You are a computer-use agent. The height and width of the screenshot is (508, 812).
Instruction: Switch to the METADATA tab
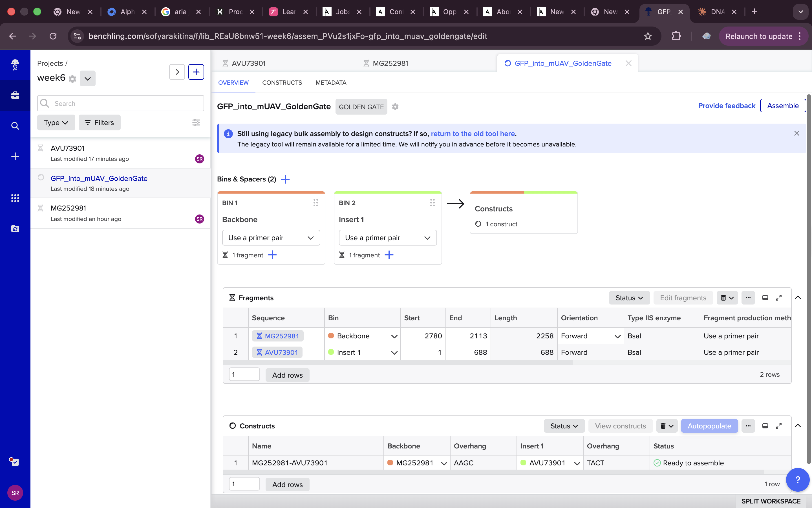click(331, 83)
